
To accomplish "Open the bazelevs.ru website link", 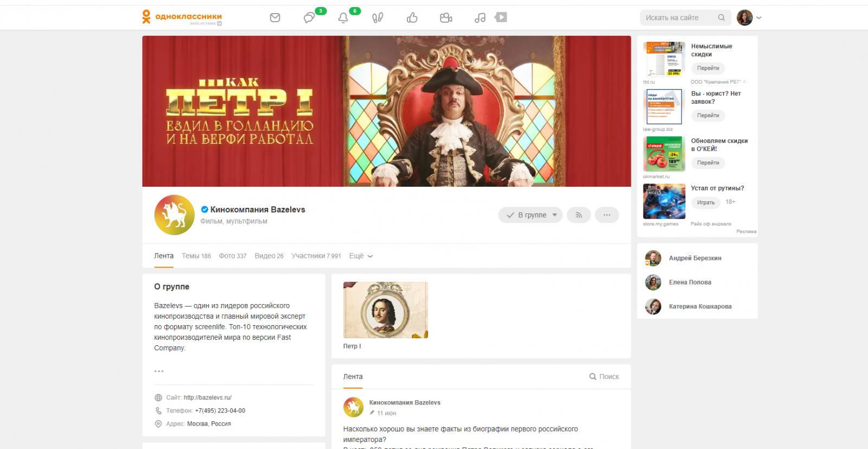I will click(x=207, y=397).
